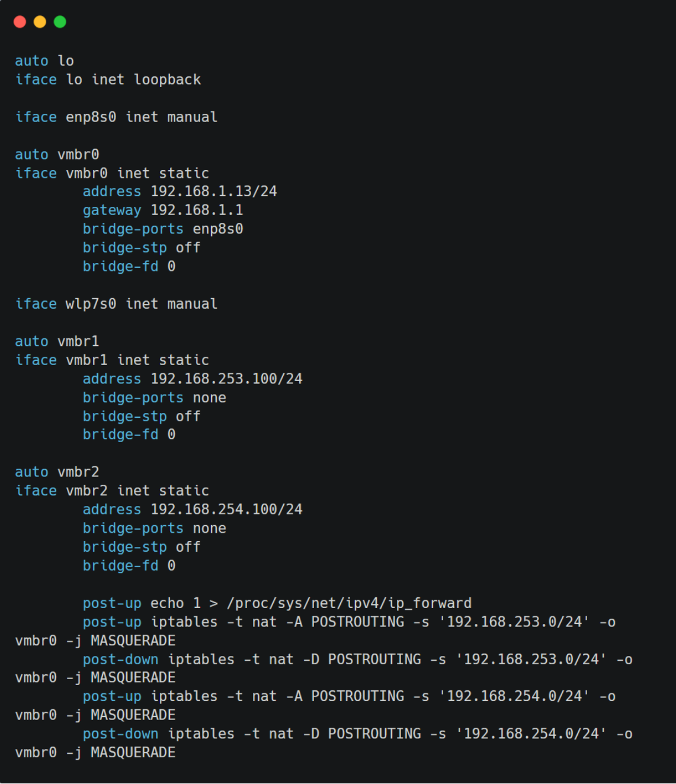Click the green maximize window dot
Image resolution: width=676 pixels, height=784 pixels.
[x=60, y=22]
